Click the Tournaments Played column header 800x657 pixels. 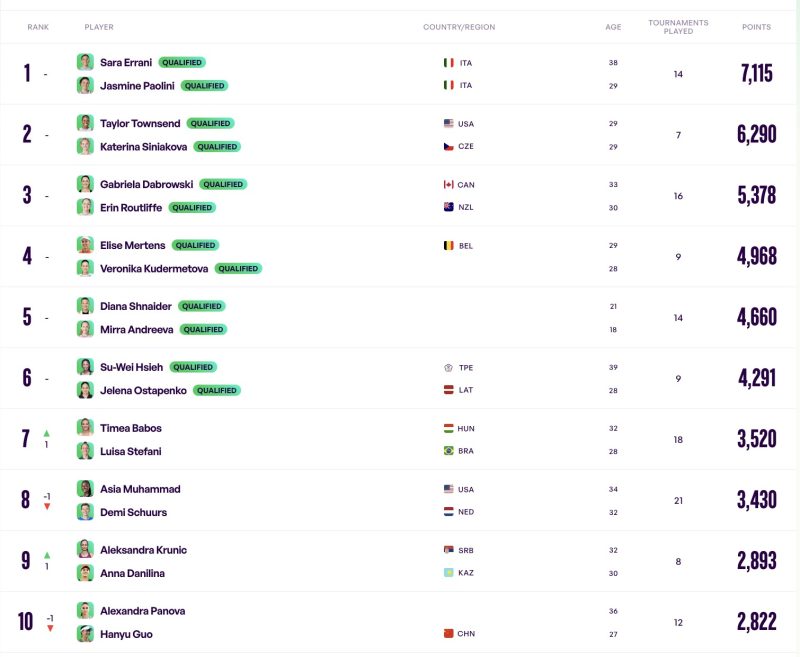[x=678, y=27]
